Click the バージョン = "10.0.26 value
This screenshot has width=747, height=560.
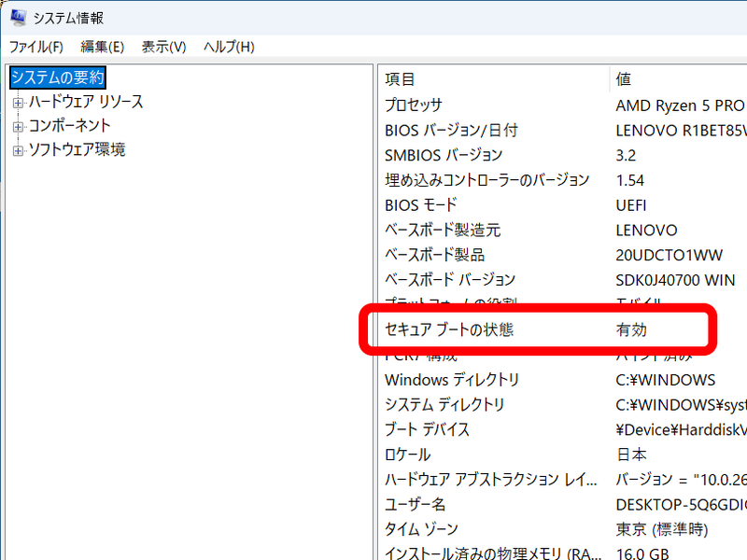coord(681,480)
